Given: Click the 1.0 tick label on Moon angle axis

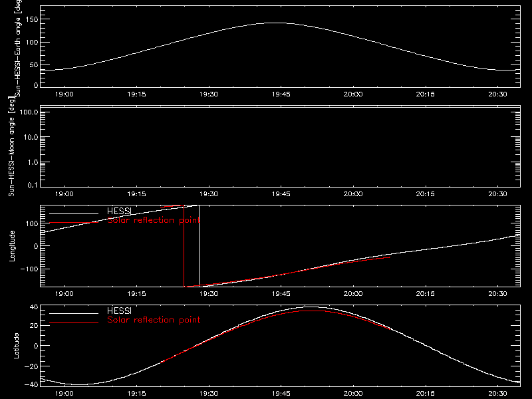Looking at the screenshot, I should (33, 162).
